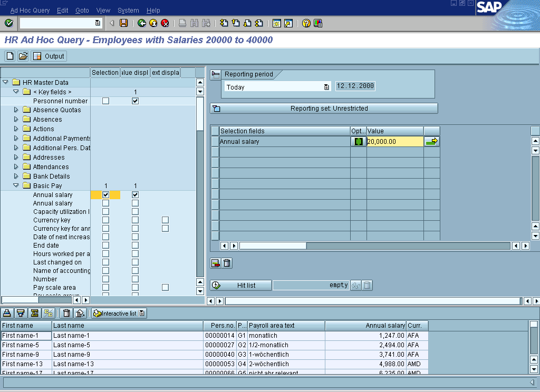
Task: Click the Interactive list button
Action: click(119, 313)
